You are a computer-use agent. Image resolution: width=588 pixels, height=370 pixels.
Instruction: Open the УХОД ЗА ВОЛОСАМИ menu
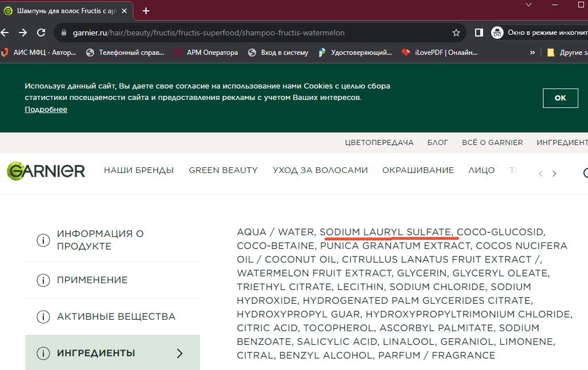click(321, 170)
